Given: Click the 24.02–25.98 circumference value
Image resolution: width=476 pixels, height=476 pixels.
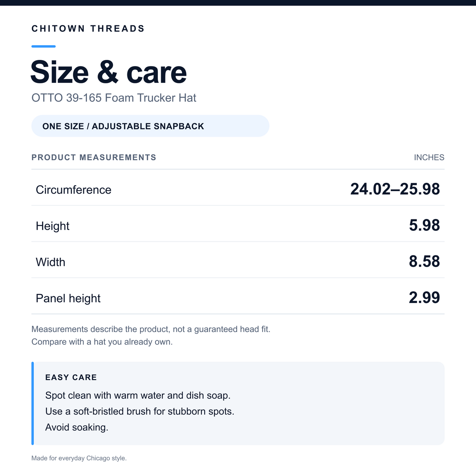Looking at the screenshot, I should point(395,189).
